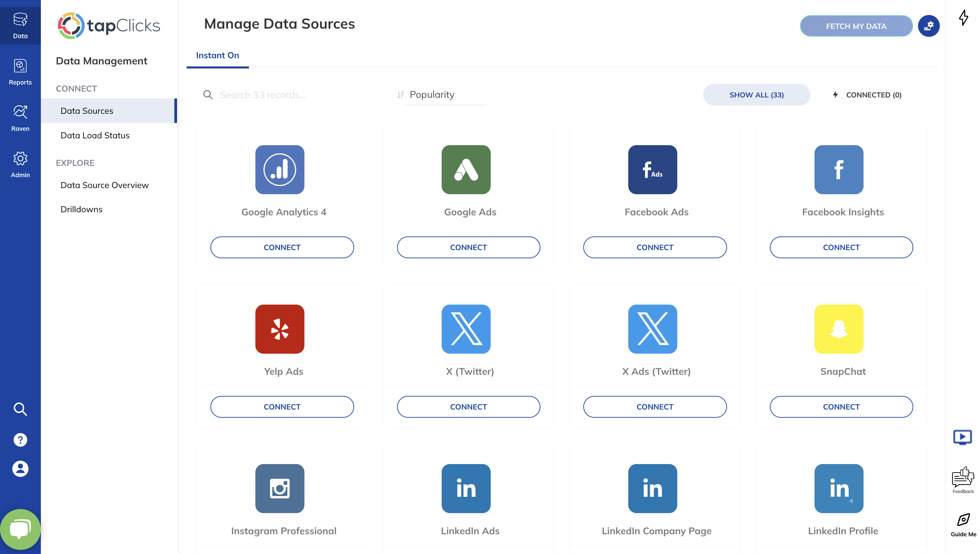The height and width of the screenshot is (554, 980).
Task: Click the Fetch My Data button
Action: (x=856, y=26)
